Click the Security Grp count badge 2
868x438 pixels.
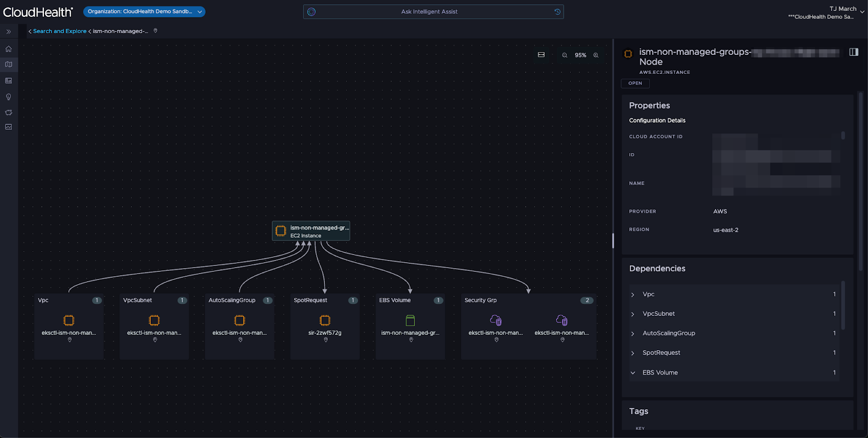(x=587, y=300)
